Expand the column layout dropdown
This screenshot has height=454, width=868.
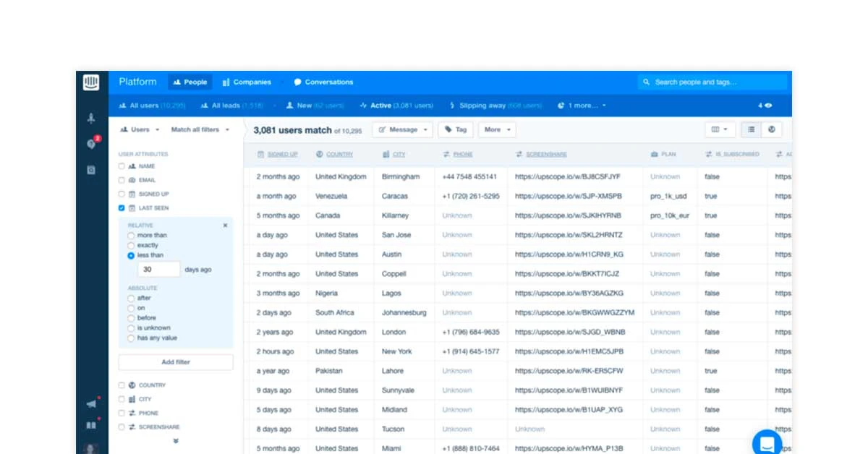[x=720, y=129]
